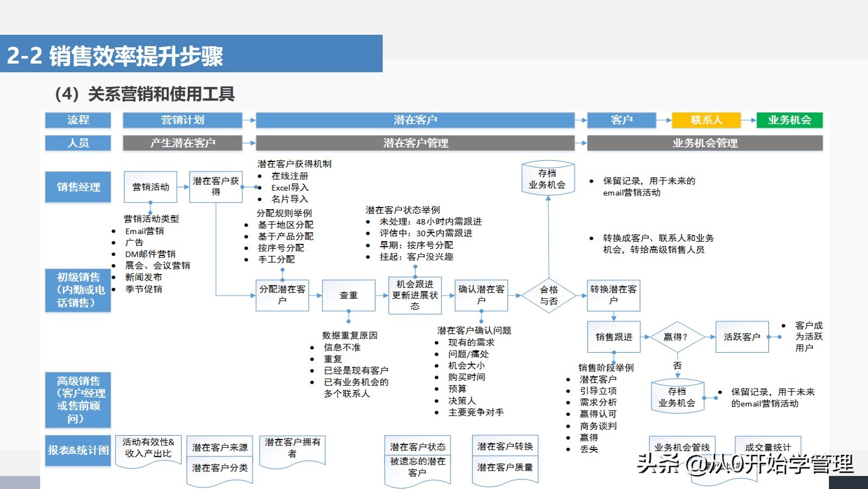The image size is (868, 489).
Task: Select the heading 销售阶段举例
Action: click(x=606, y=367)
